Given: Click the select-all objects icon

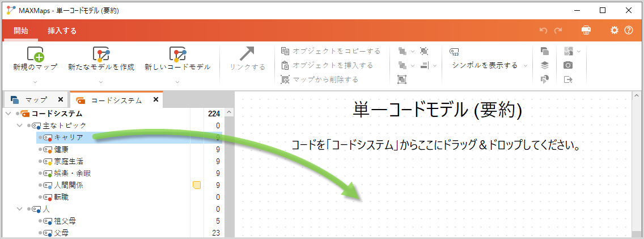Looking at the screenshot, I should point(402,79).
